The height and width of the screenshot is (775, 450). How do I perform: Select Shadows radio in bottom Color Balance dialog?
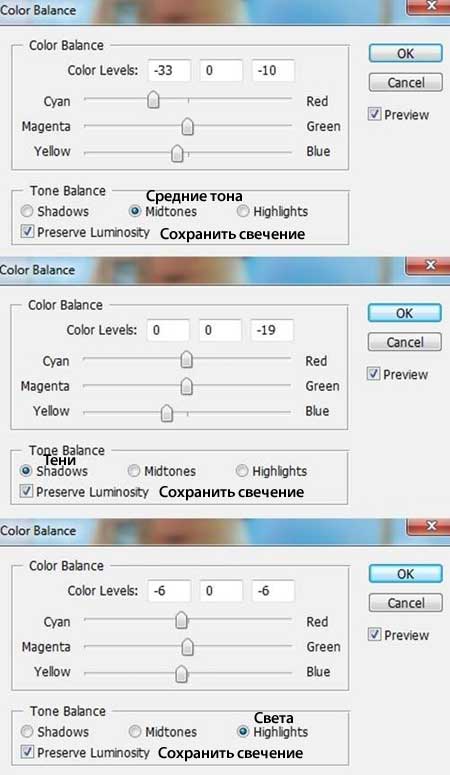[x=27, y=732]
